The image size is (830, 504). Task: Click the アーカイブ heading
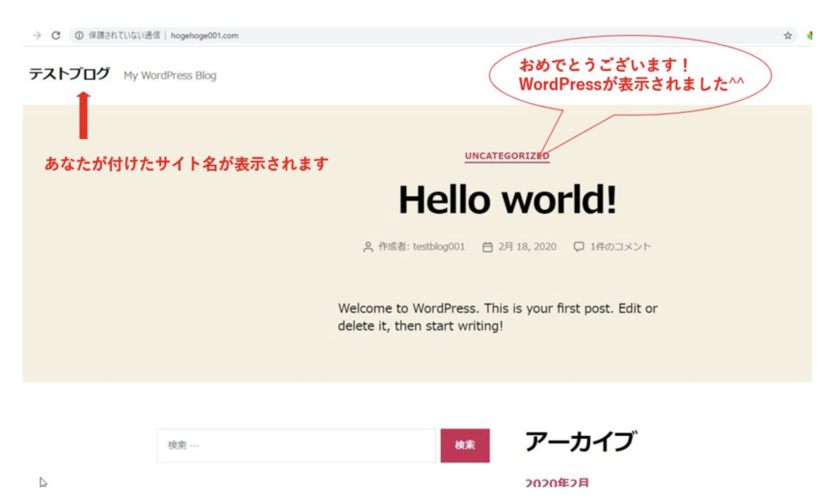point(580,441)
